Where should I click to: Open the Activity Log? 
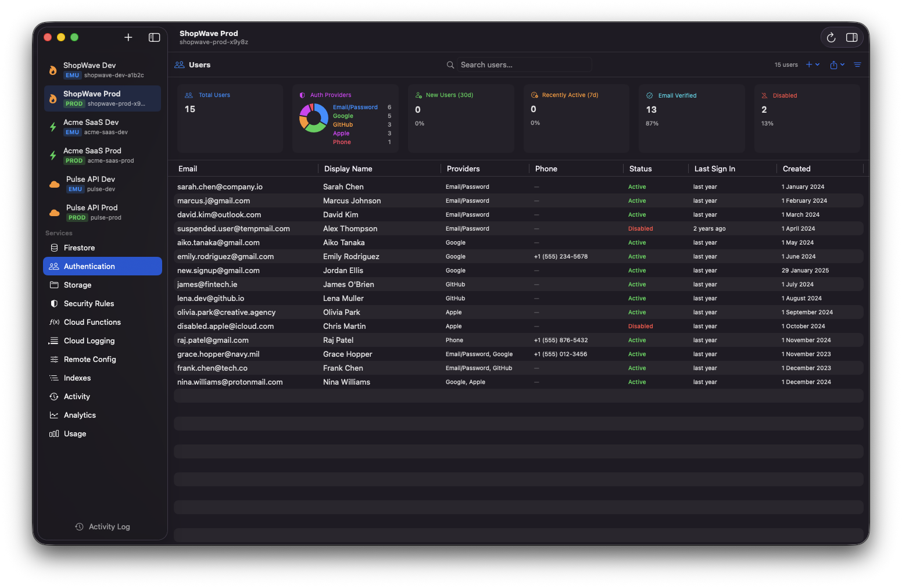pos(102,526)
